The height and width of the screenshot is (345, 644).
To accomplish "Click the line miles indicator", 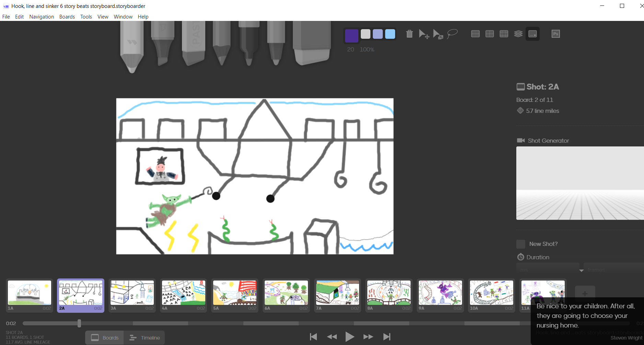I will pyautogui.click(x=538, y=111).
